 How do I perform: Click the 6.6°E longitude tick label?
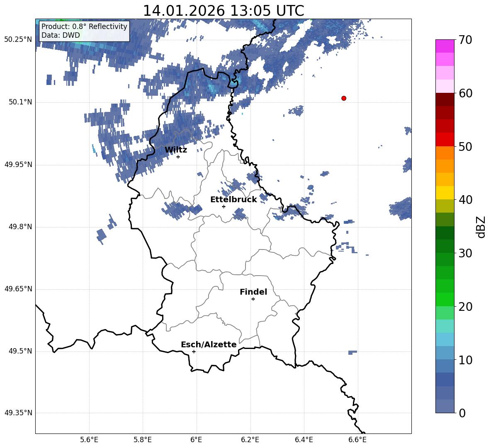point(357,440)
